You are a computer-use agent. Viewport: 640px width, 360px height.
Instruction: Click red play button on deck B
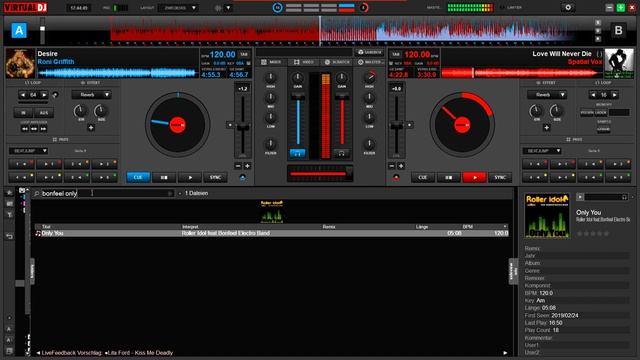pyautogui.click(x=474, y=178)
